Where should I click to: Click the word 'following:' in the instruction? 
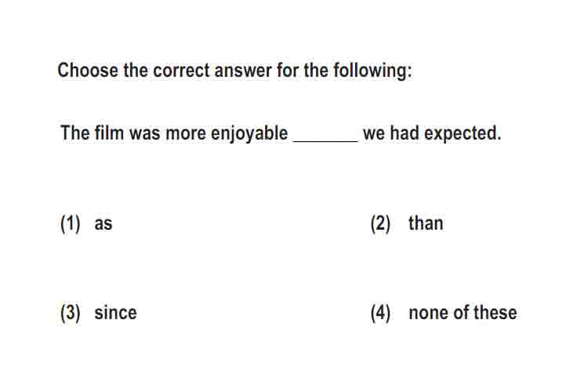372,71
